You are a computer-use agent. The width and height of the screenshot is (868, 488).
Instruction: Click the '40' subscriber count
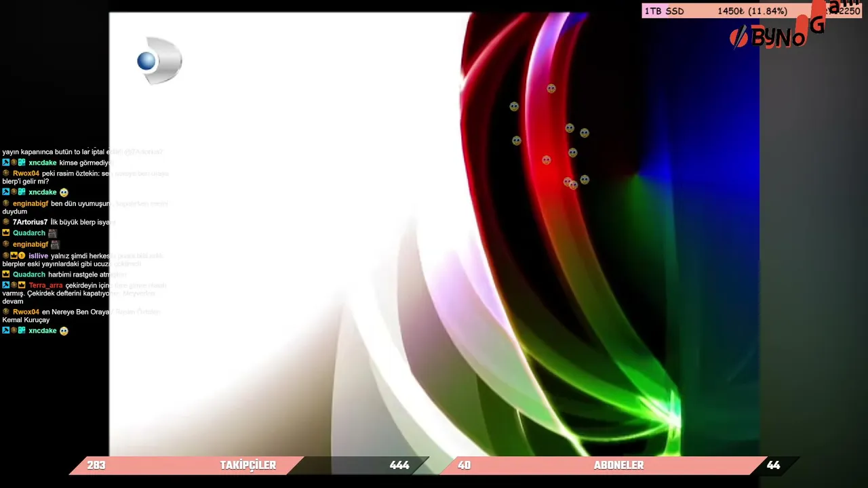coord(464,465)
